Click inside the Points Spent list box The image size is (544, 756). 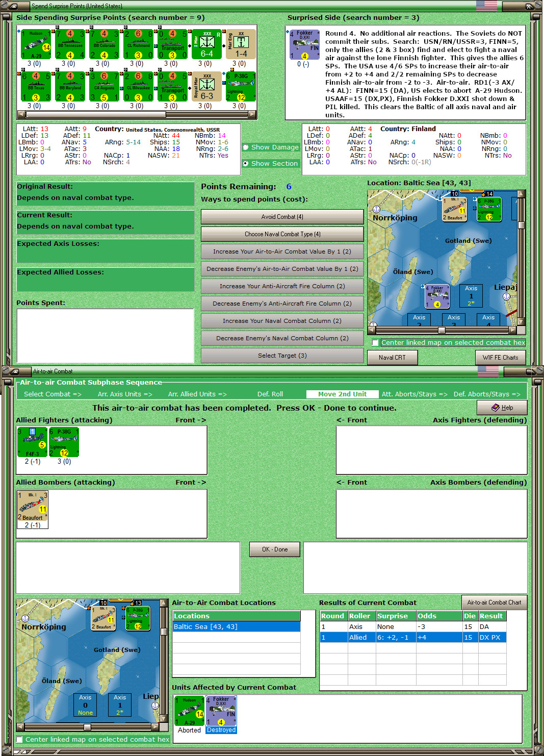(x=106, y=335)
